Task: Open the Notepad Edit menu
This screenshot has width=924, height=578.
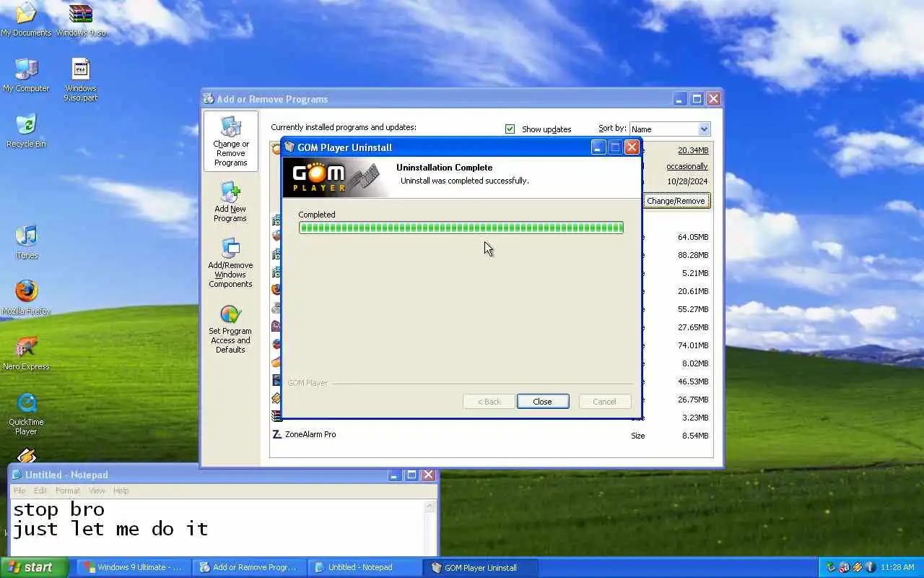Action: 40,491
